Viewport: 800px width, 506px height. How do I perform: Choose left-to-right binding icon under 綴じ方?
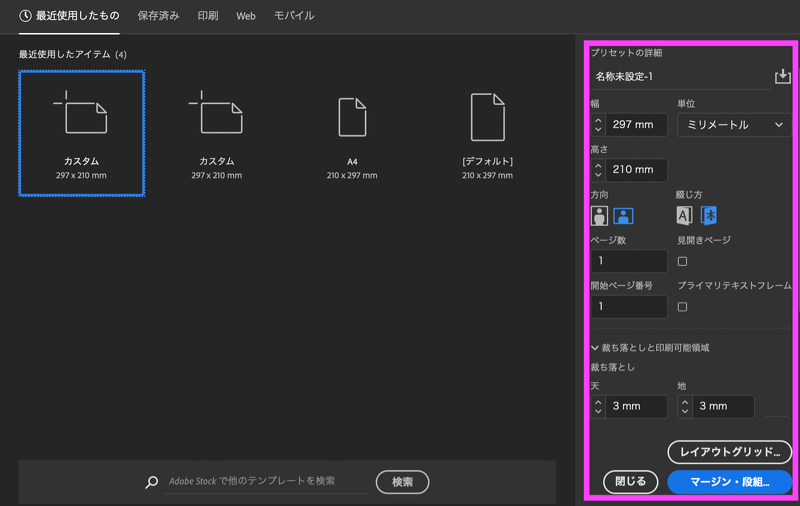[x=685, y=215]
